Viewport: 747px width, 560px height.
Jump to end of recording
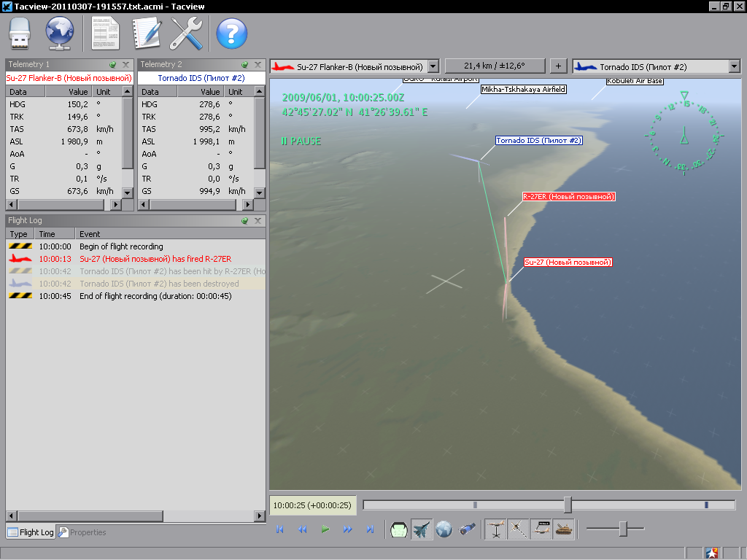coord(370,529)
